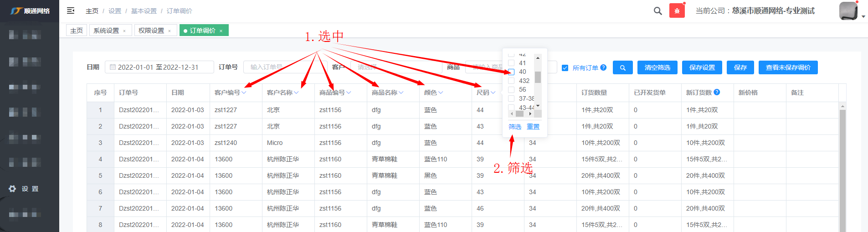Click help icon next to 新订货数
Image resolution: width=868 pixels, height=232 pixels.
717,92
